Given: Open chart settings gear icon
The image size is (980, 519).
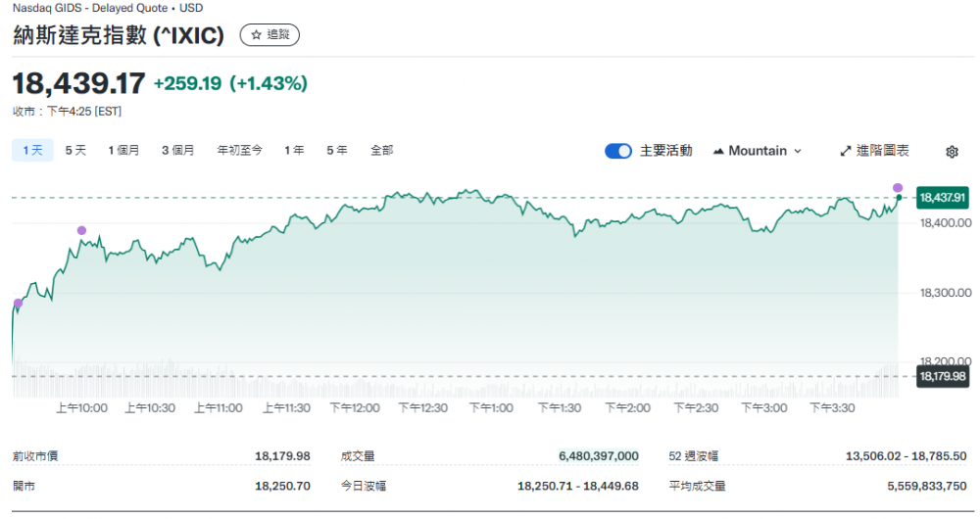Looking at the screenshot, I should click(952, 152).
